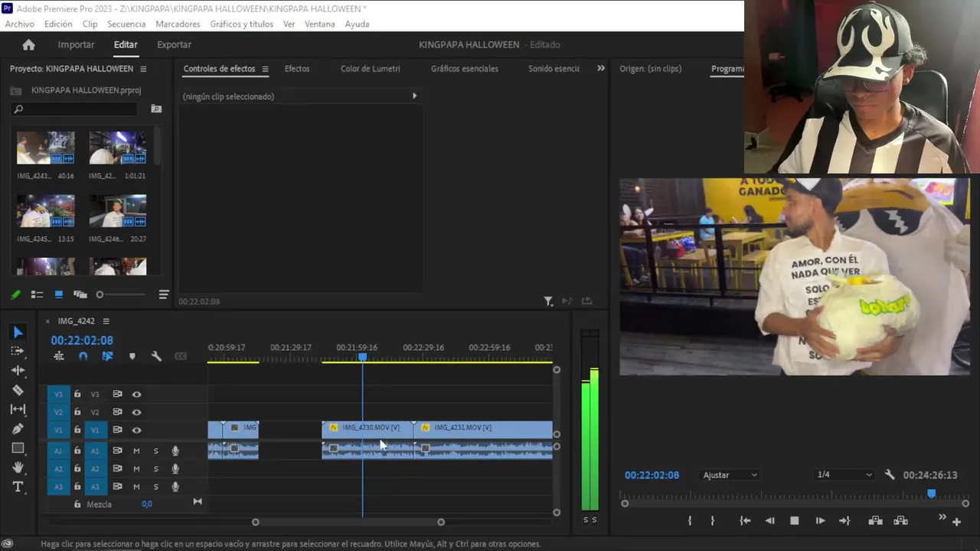Click the timeline snap magnet icon

click(x=83, y=357)
